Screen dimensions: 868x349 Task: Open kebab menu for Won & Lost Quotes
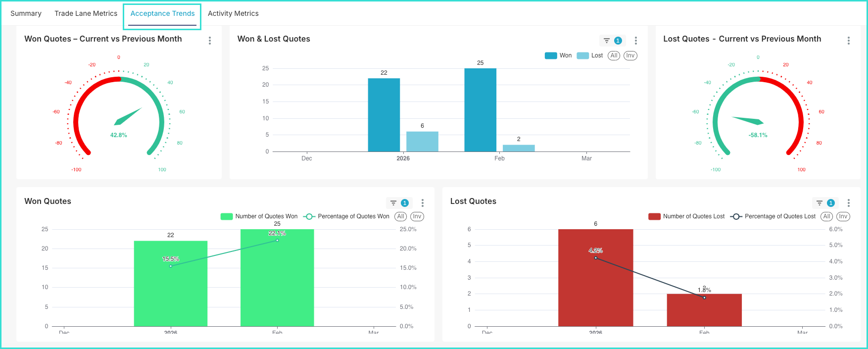click(x=636, y=41)
